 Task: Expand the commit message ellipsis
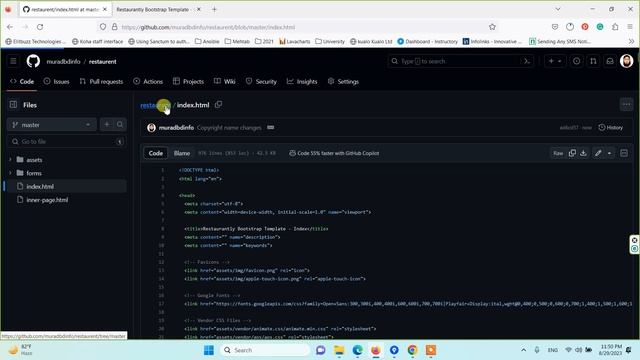pos(271,127)
